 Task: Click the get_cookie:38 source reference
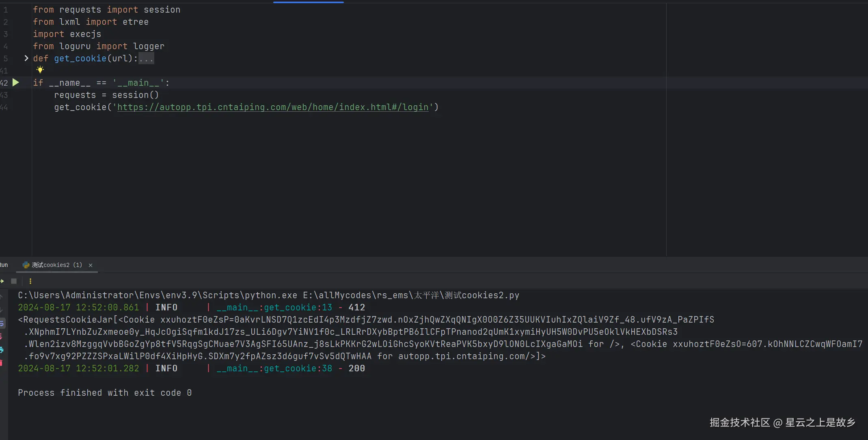[x=298, y=368]
